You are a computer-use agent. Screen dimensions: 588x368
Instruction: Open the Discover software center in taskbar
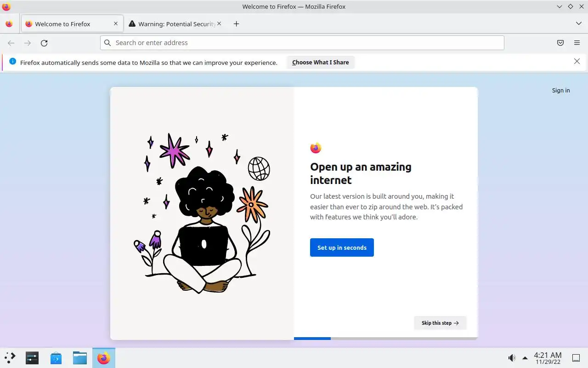(x=56, y=357)
